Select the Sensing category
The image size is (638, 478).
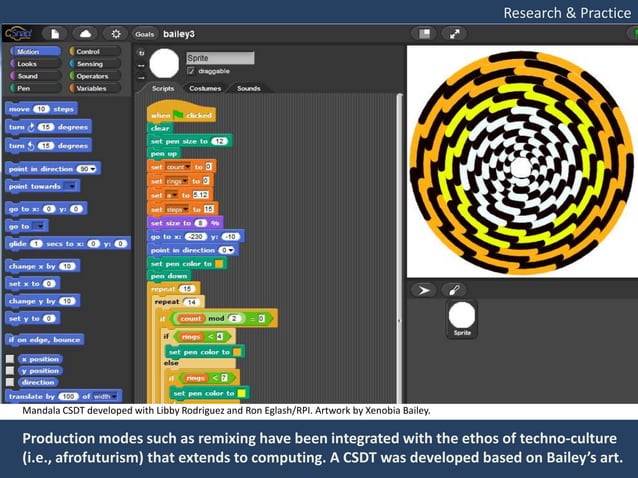tap(95, 64)
